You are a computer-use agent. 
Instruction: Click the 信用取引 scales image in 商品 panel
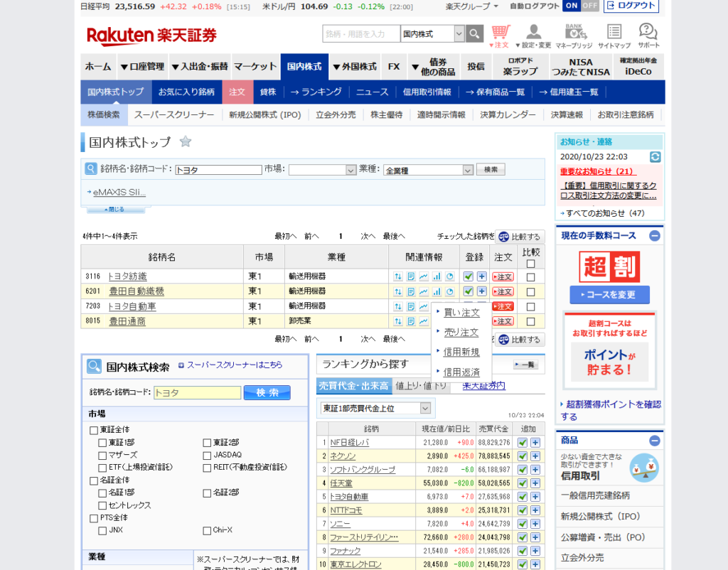tap(644, 468)
